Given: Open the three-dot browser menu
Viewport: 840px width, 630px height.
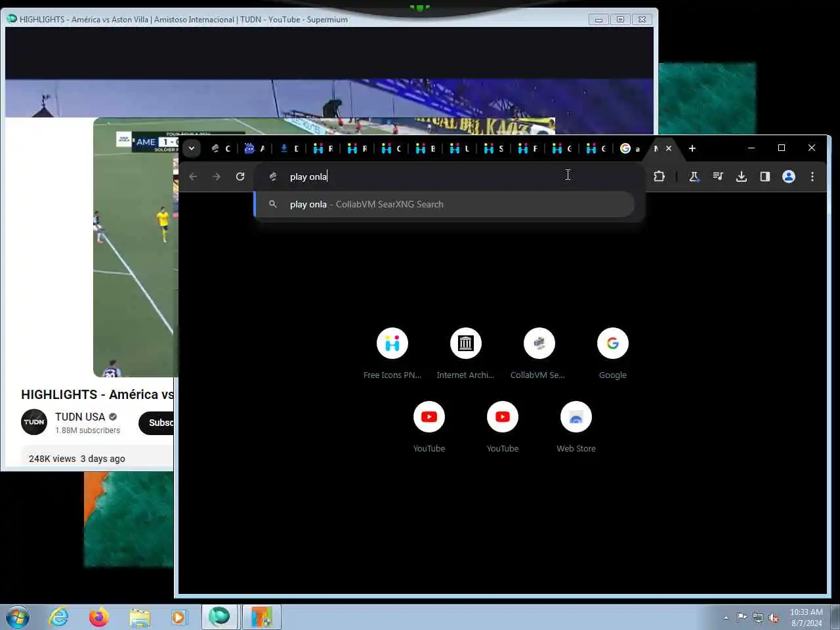Looking at the screenshot, I should pyautogui.click(x=812, y=177).
